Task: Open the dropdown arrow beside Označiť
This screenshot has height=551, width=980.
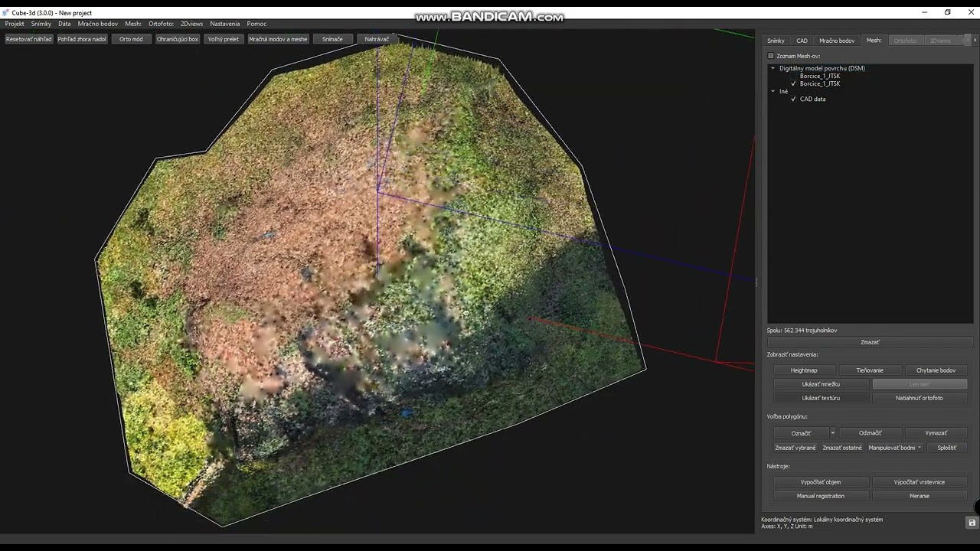Action: 833,433
